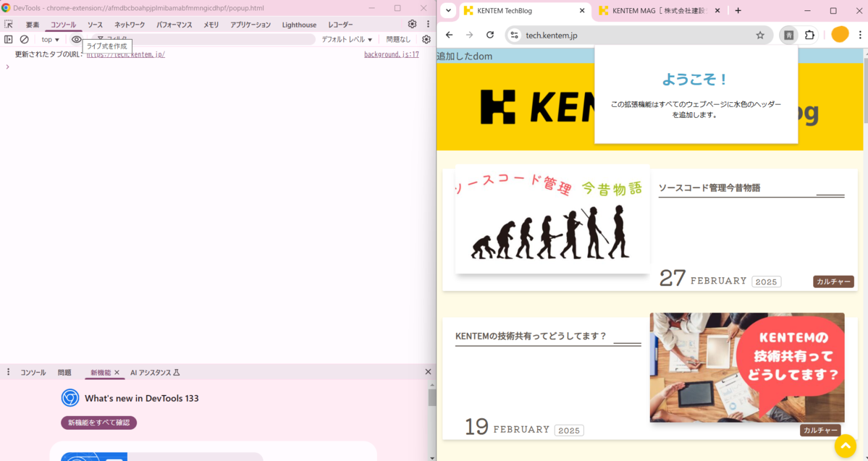Switch to the メモリ tab
The image size is (868, 461).
(x=211, y=25)
